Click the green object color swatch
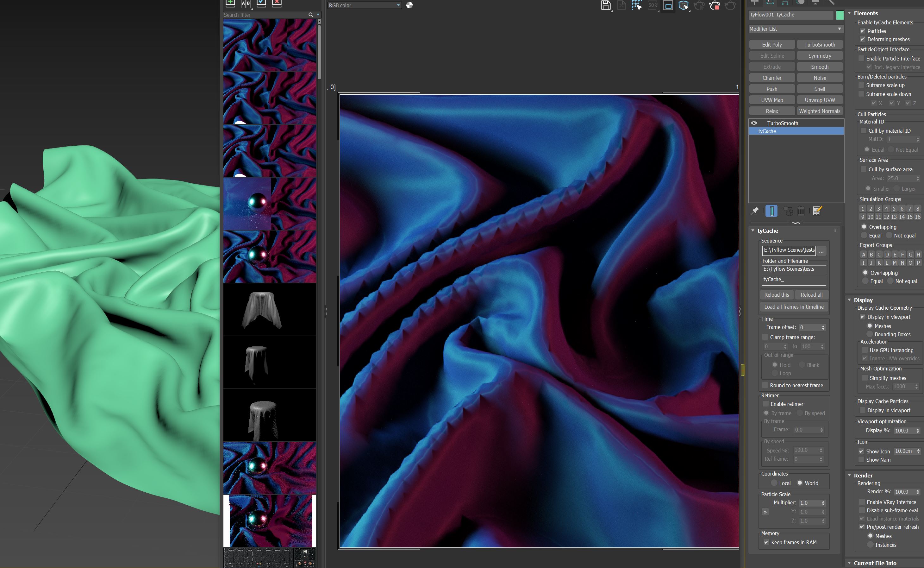The image size is (924, 568). (840, 15)
